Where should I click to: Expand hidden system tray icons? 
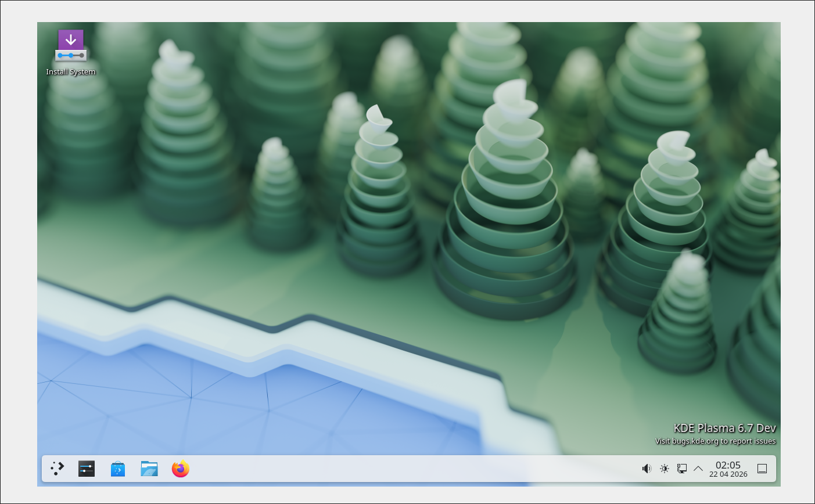tap(698, 469)
